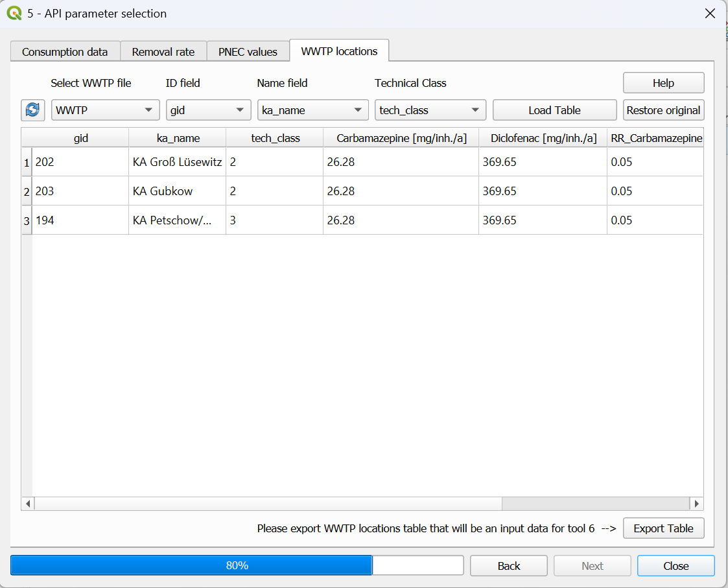Click Diclofenac 369.65 in KA Gubkow row
This screenshot has width=728, height=588.
coord(543,191)
